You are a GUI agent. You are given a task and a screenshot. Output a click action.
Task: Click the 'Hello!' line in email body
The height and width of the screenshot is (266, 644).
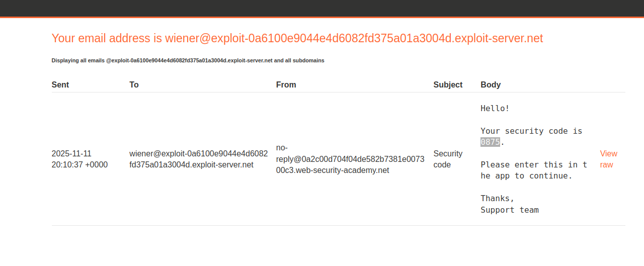(x=495, y=109)
